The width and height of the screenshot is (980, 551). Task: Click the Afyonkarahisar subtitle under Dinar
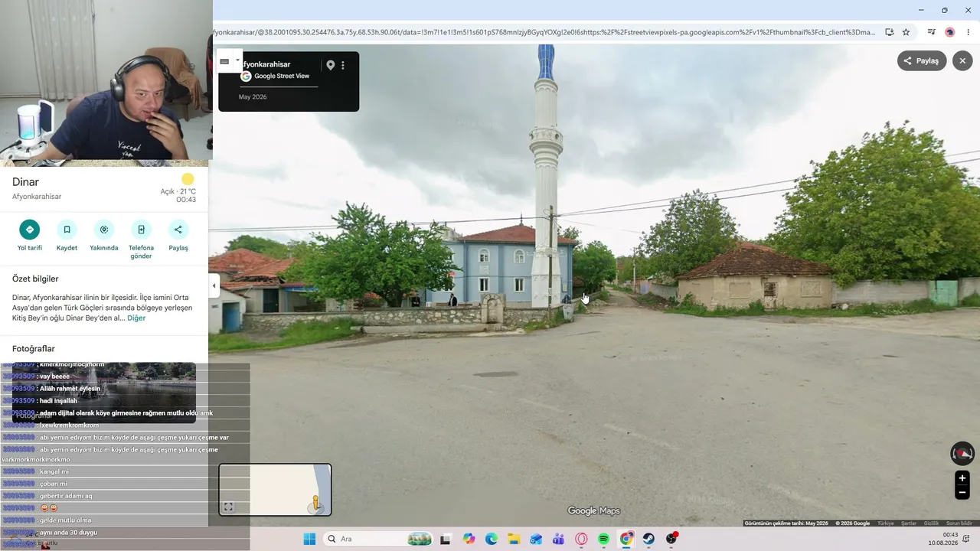[x=37, y=197]
